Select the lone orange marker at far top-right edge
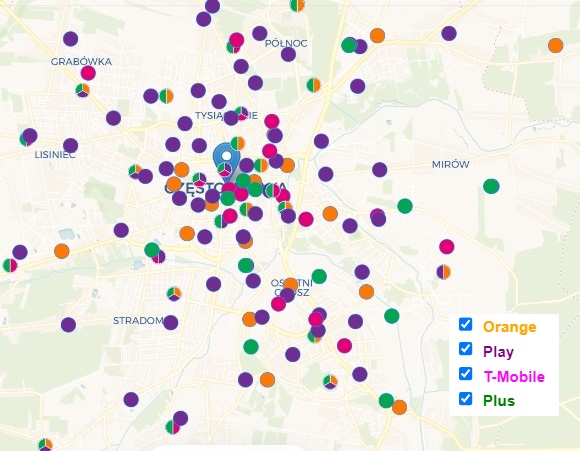580x451 pixels. (x=555, y=46)
